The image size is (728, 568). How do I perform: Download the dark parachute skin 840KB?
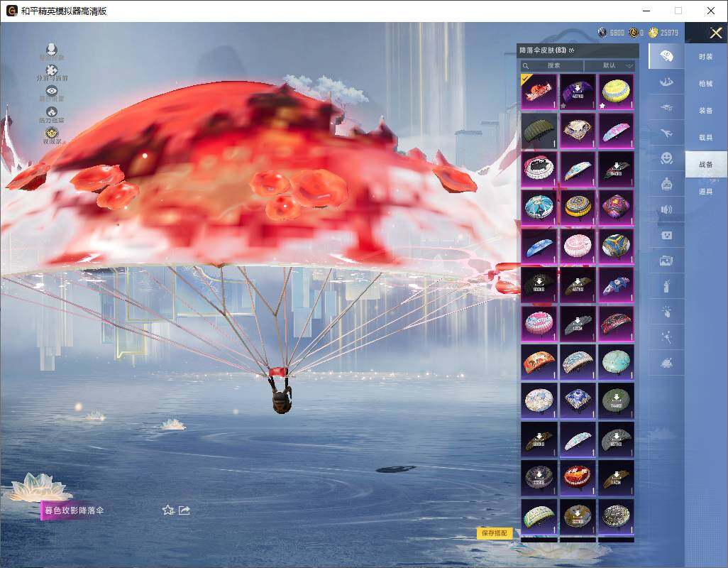click(616, 169)
